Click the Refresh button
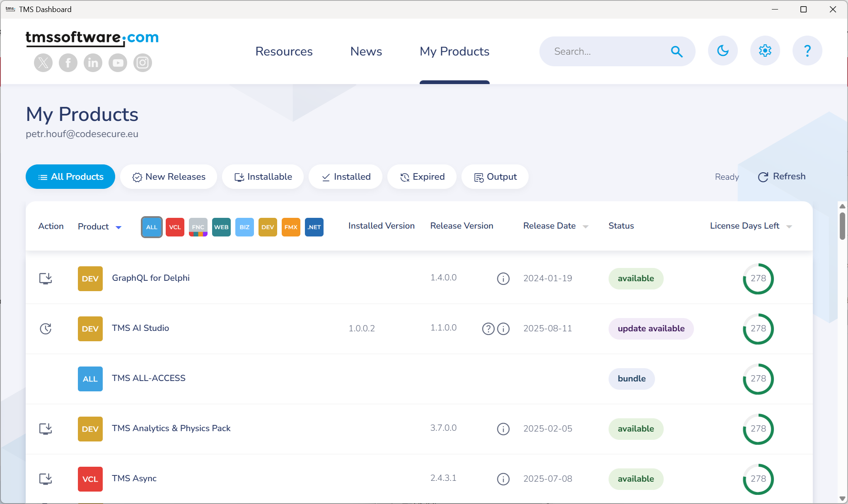This screenshot has height=504, width=848. click(782, 176)
